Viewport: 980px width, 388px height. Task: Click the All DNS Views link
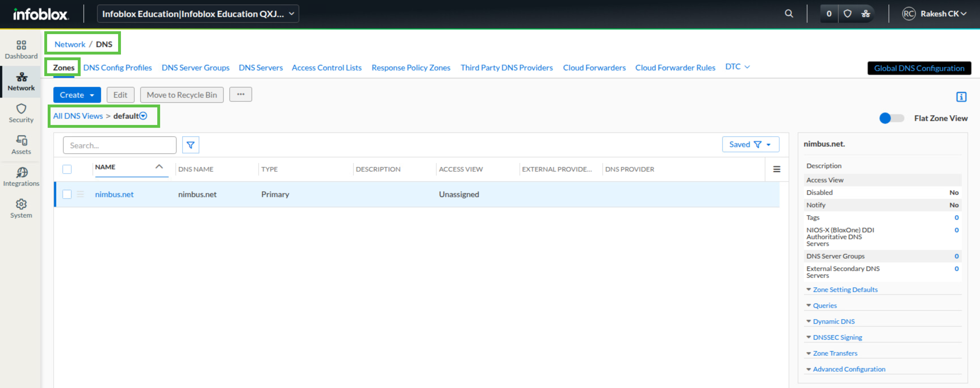tap(78, 116)
